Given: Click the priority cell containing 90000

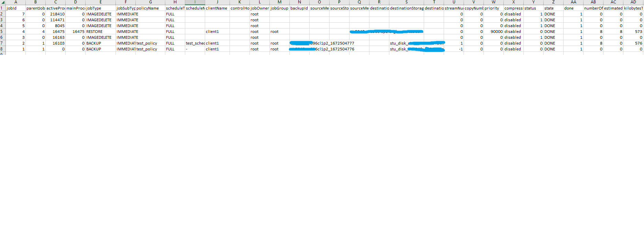Looking at the screenshot, I should tap(494, 32).
